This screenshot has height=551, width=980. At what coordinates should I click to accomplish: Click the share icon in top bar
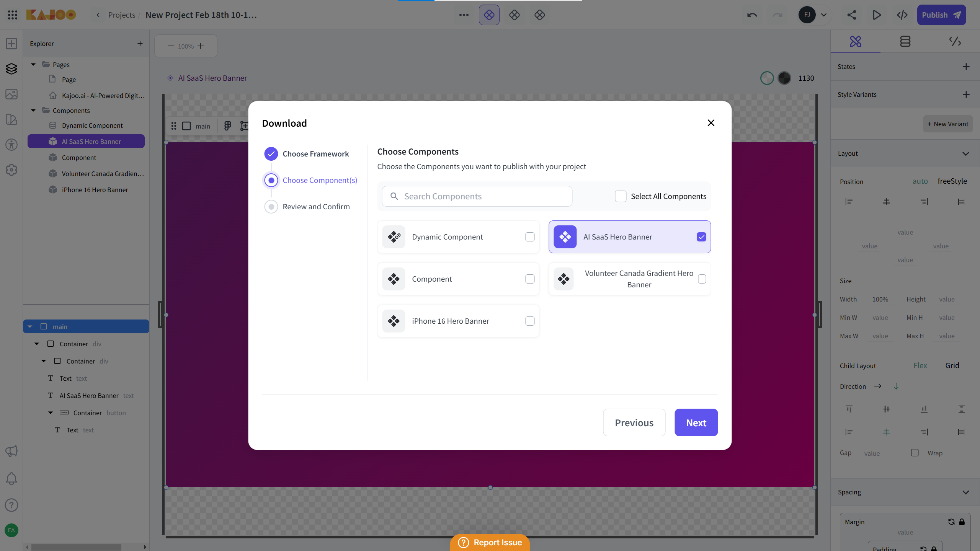851,15
